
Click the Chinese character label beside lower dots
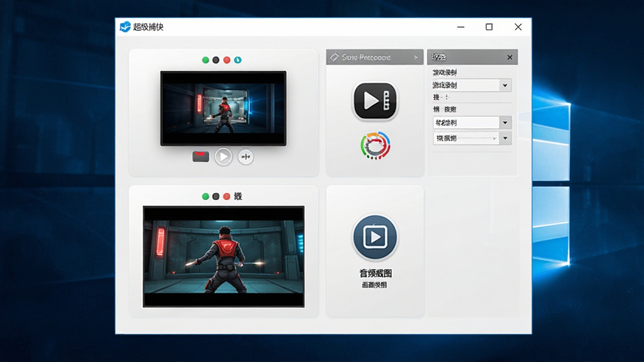[238, 197]
